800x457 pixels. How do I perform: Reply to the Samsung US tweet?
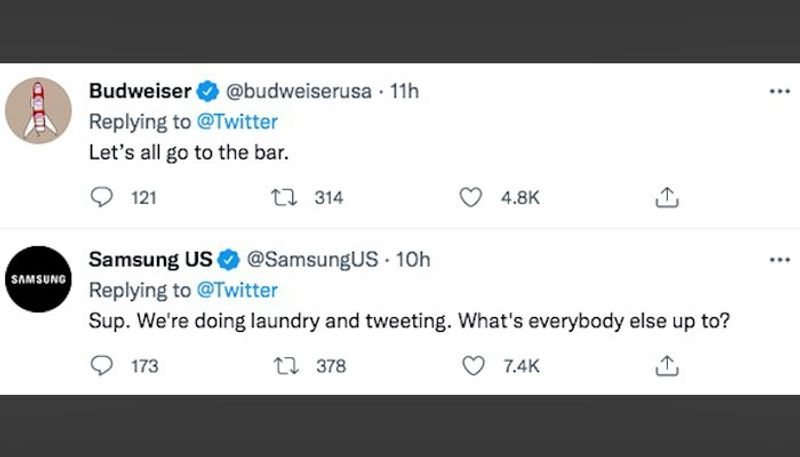click(102, 366)
